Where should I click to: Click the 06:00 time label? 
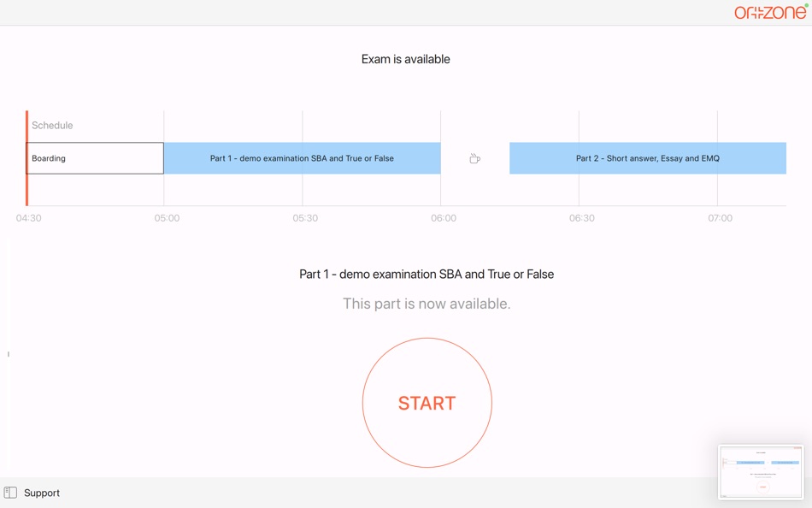pyautogui.click(x=444, y=218)
